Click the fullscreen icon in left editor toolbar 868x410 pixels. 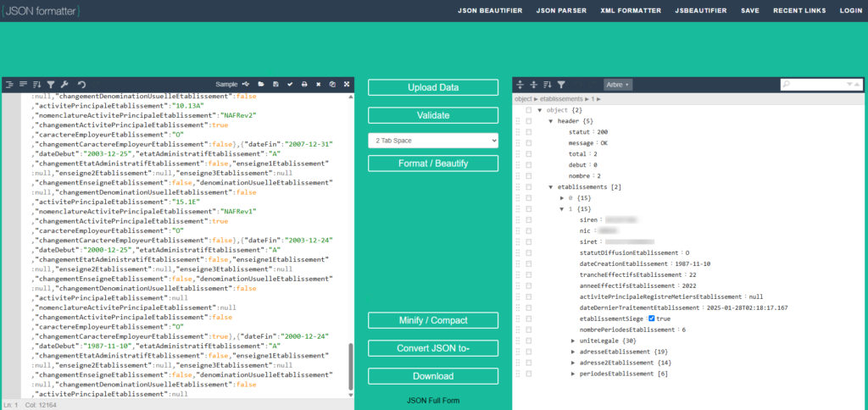347,84
